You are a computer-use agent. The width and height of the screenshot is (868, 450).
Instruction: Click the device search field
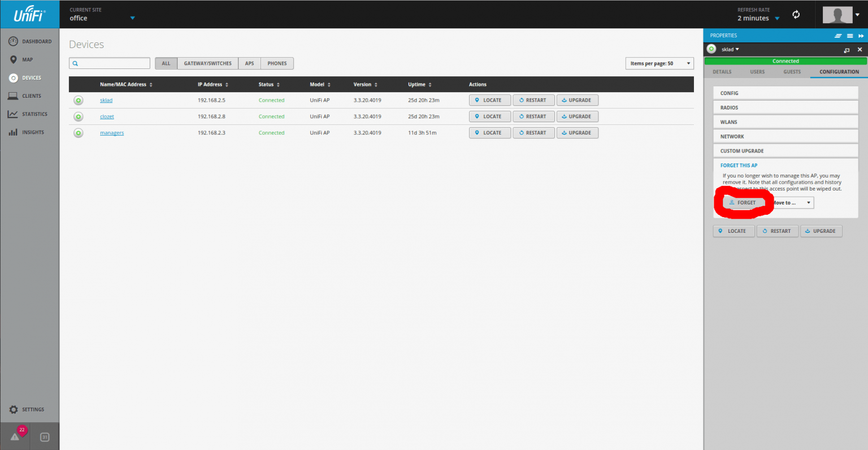coord(110,63)
